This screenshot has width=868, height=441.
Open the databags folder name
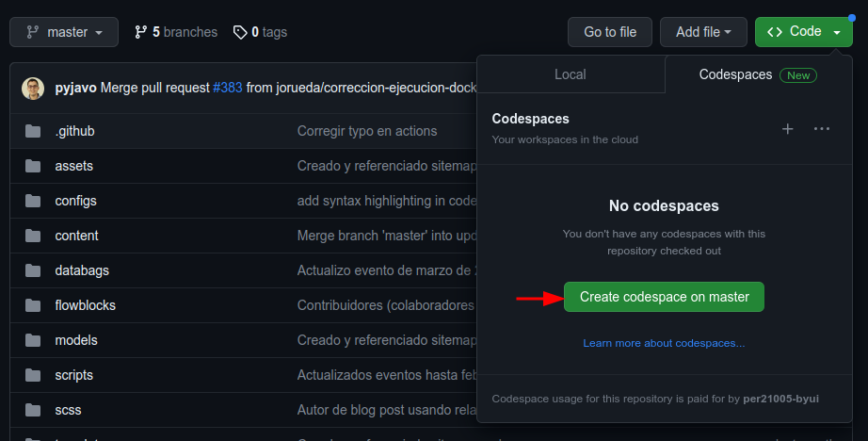click(82, 271)
